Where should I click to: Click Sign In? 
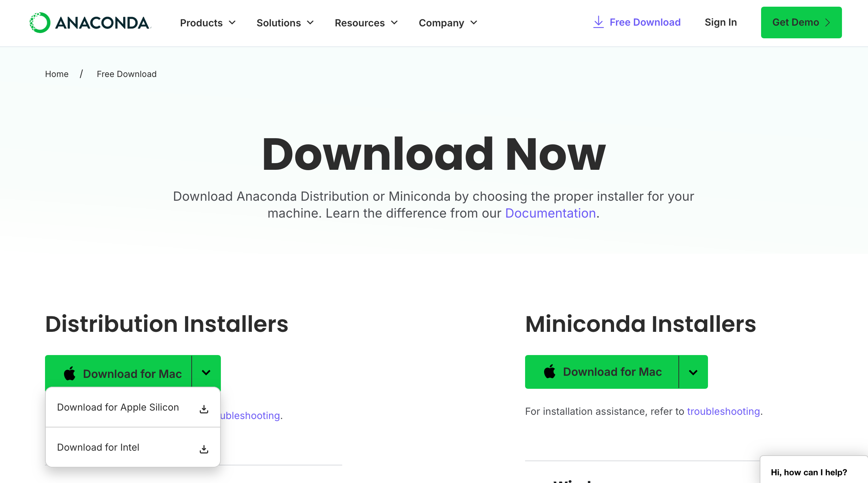[x=721, y=22]
